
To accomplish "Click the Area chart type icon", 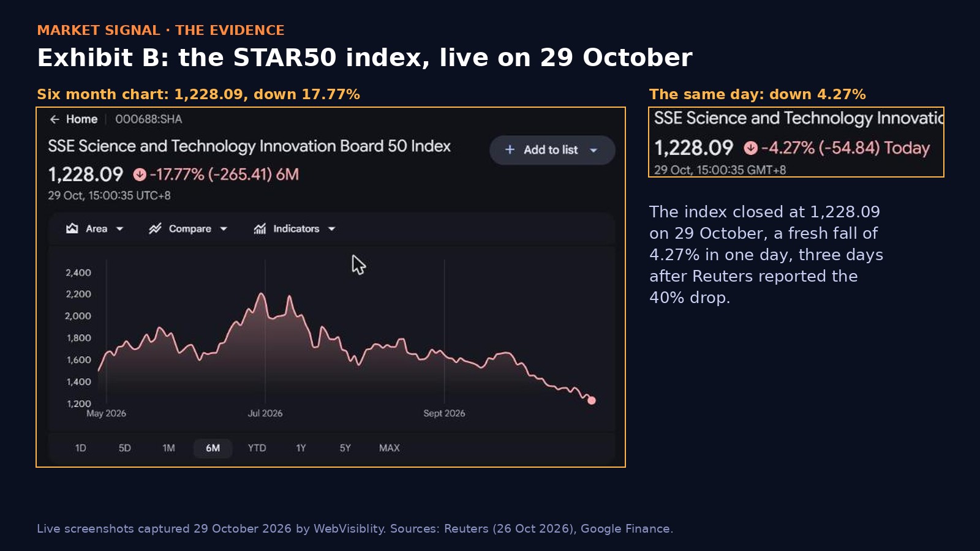I will pos(72,228).
